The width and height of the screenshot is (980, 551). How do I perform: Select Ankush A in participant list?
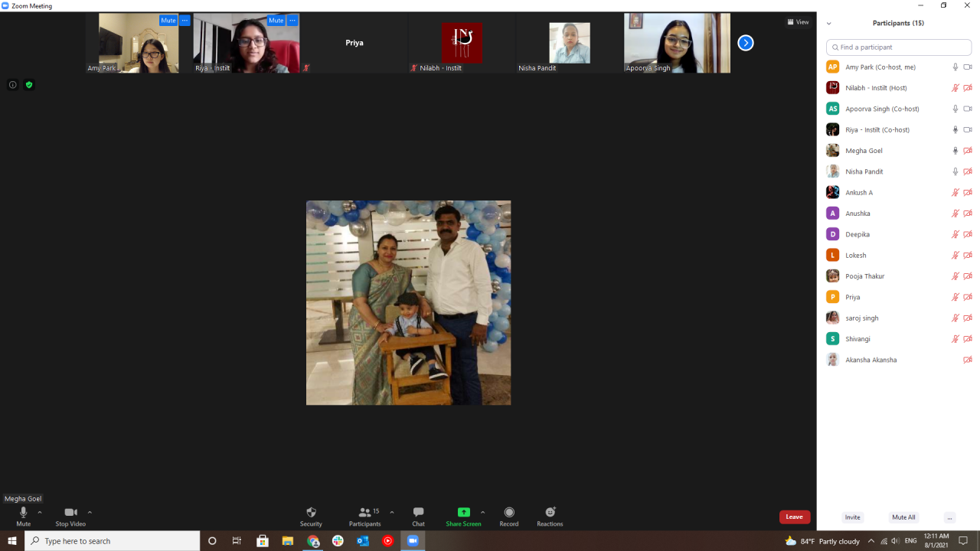click(x=899, y=193)
